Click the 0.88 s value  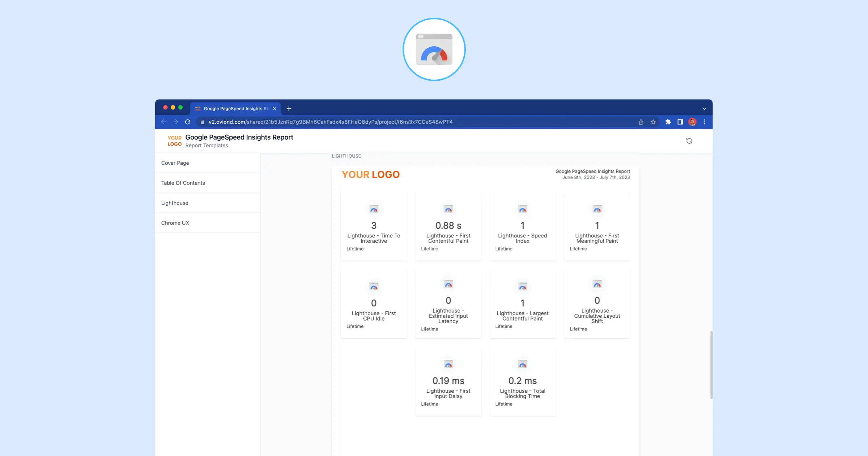[x=448, y=225]
